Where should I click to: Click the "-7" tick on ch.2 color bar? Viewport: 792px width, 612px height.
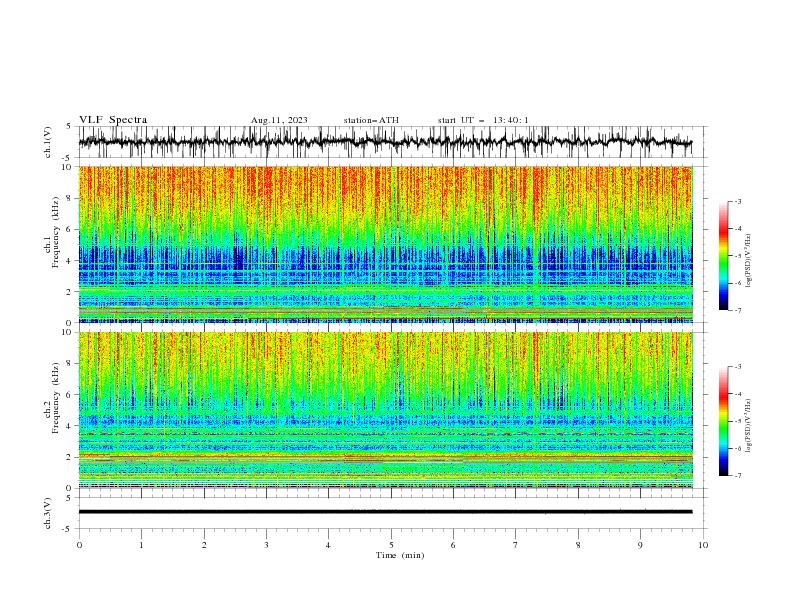tap(737, 475)
